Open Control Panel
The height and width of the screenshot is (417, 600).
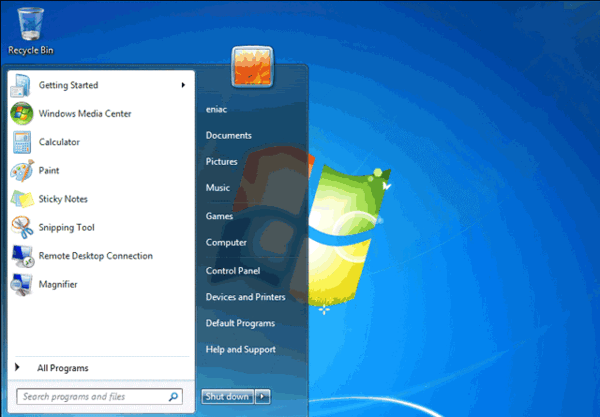(233, 271)
